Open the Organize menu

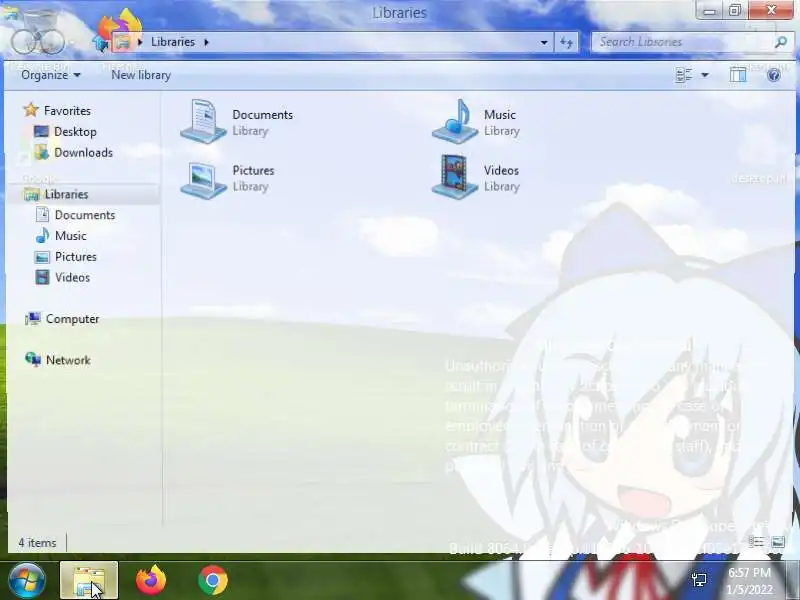click(x=51, y=75)
